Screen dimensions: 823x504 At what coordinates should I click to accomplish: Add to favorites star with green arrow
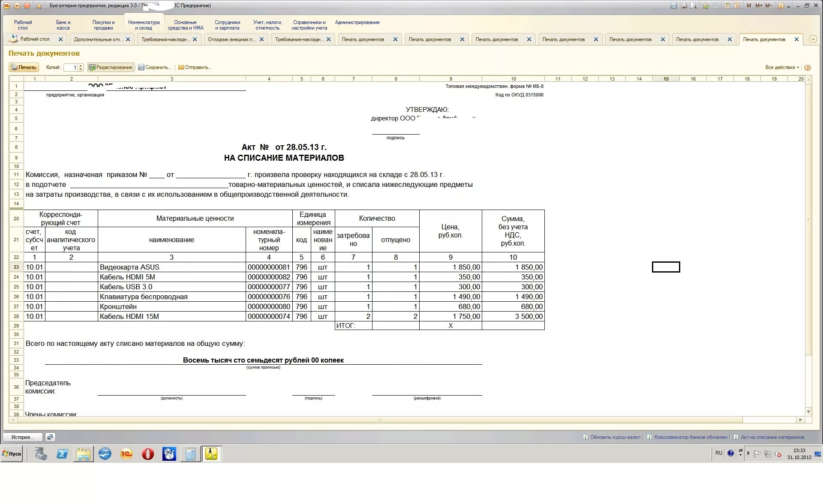[706, 6]
